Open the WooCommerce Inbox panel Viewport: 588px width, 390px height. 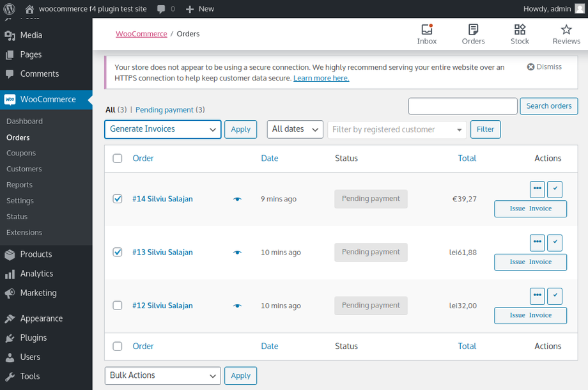426,34
